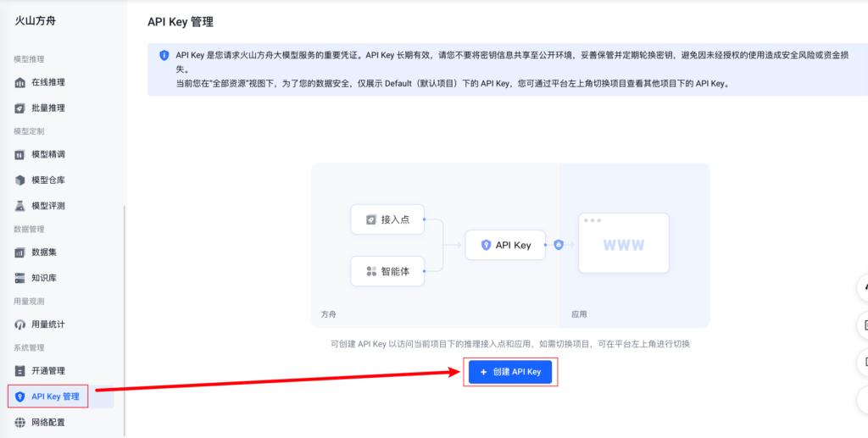Click the blue info icon in the notice banner
Screen dimensions: 868x438
(x=164, y=55)
